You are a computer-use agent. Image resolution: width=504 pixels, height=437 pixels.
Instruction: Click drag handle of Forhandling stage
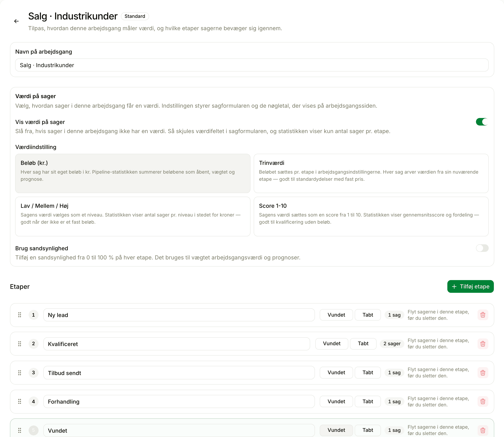(x=19, y=401)
